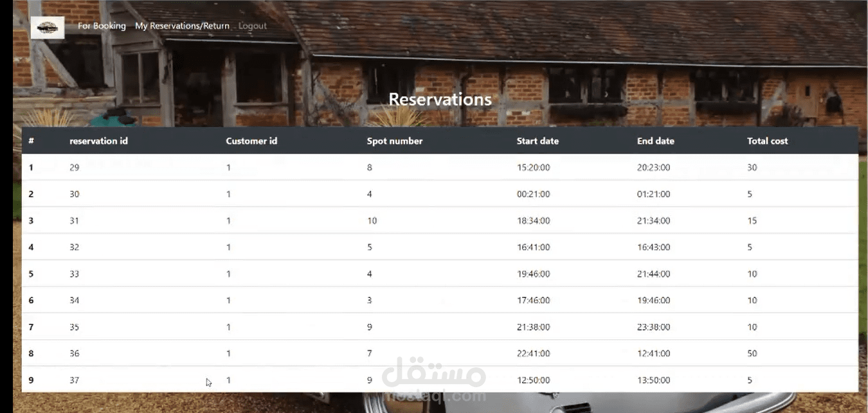This screenshot has height=413, width=868.
Task: Click total cost 15 in reservation 31's row
Action: point(752,221)
